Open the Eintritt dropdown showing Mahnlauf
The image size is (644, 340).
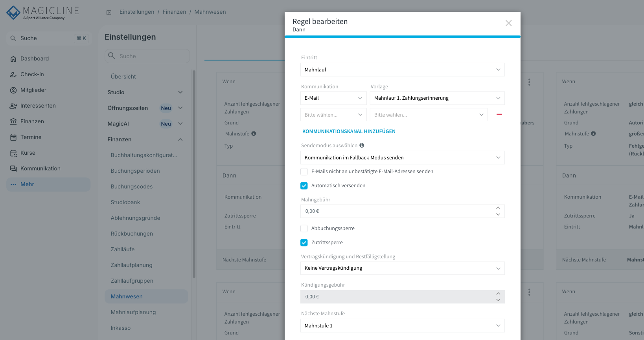coord(403,69)
